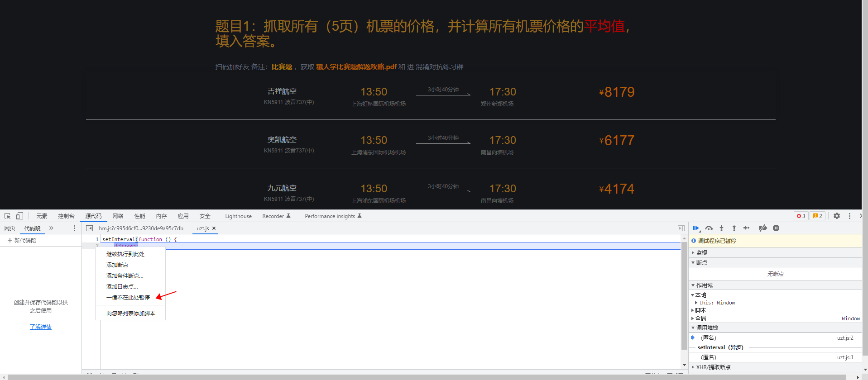Open the 网络 panel

(x=118, y=216)
